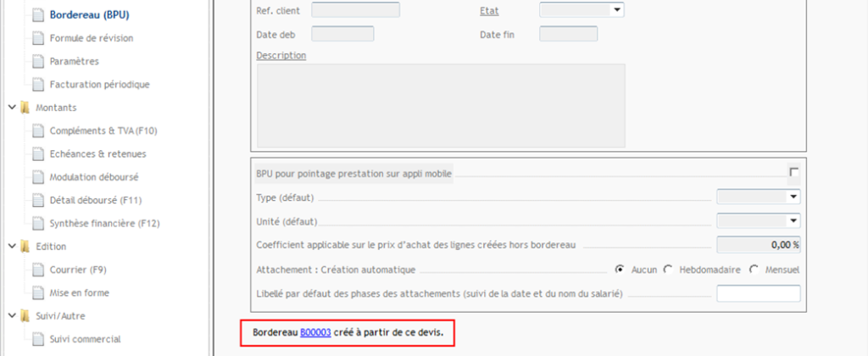Click the Montants folder icon
Image resolution: width=868 pixels, height=356 pixels.
click(x=25, y=108)
